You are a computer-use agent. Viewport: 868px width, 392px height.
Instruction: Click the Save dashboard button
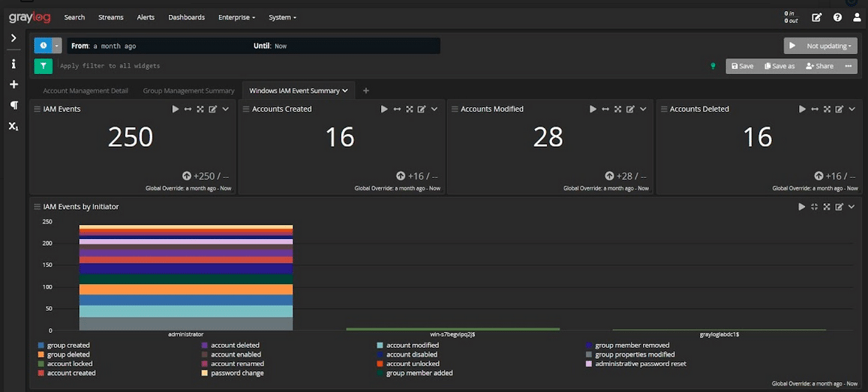pyautogui.click(x=742, y=66)
